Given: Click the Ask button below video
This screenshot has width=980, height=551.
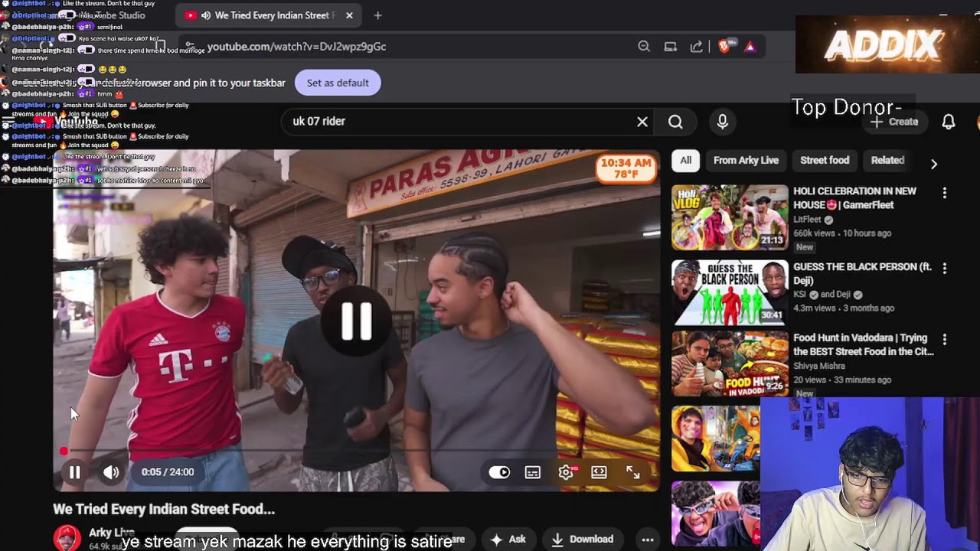Looking at the screenshot, I should point(508,540).
